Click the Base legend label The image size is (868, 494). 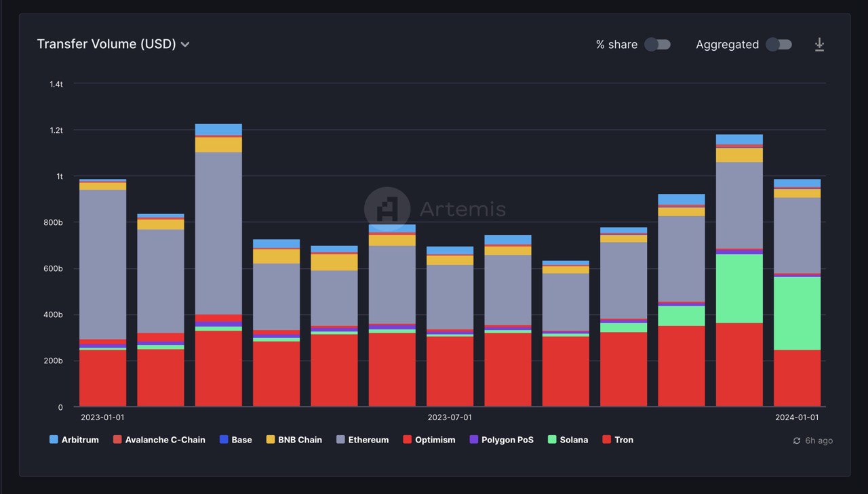(241, 440)
